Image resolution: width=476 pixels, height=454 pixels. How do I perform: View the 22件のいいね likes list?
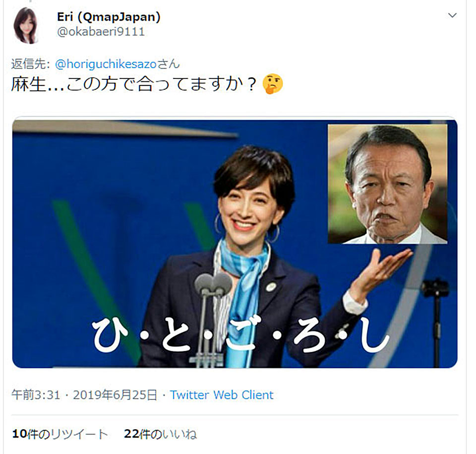pos(160,434)
